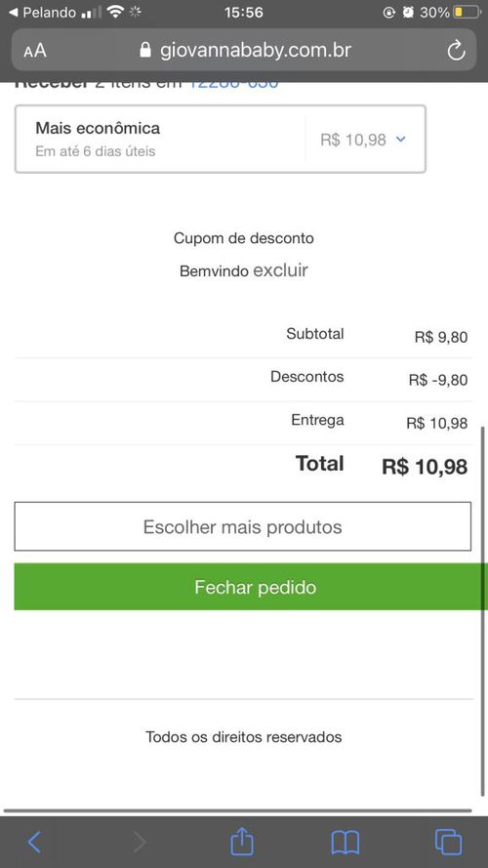Tap the battery indicator in status bar
This screenshot has width=488, height=868.
coord(466,12)
